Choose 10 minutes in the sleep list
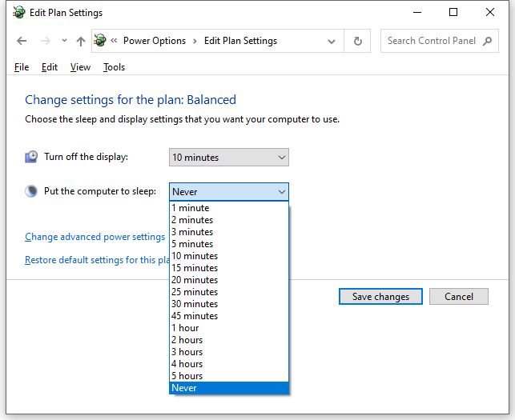Screen dimensions: 515x420 (x=229, y=256)
